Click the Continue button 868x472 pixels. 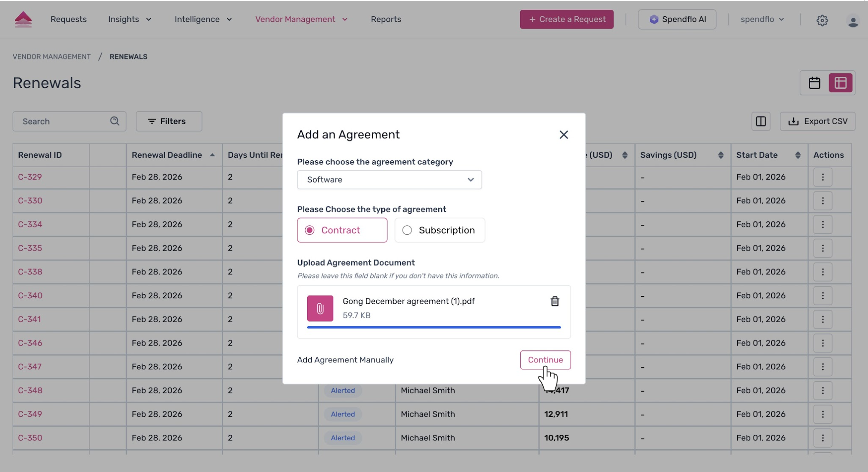[x=545, y=360]
